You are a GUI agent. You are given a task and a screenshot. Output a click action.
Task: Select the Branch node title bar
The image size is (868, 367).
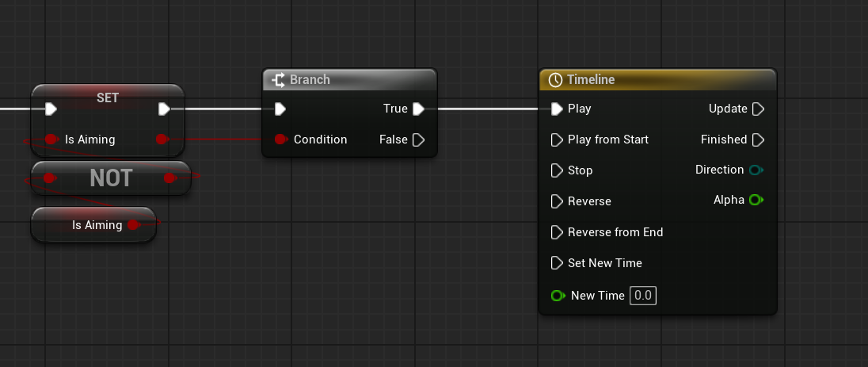click(350, 80)
